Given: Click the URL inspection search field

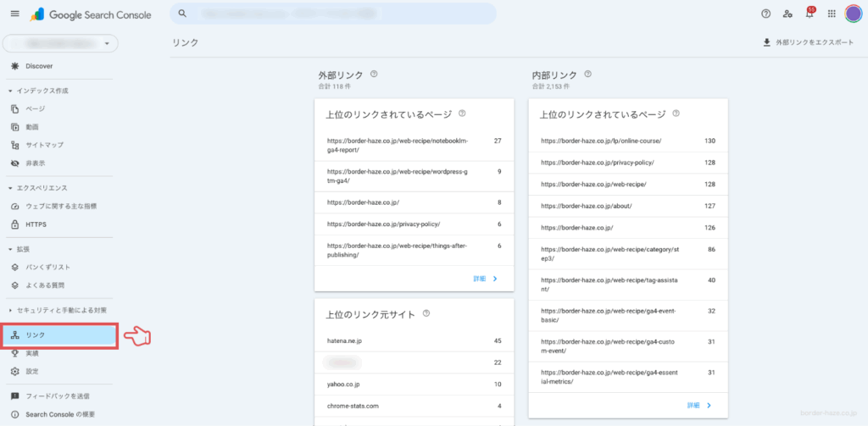Looking at the screenshot, I should click(333, 14).
